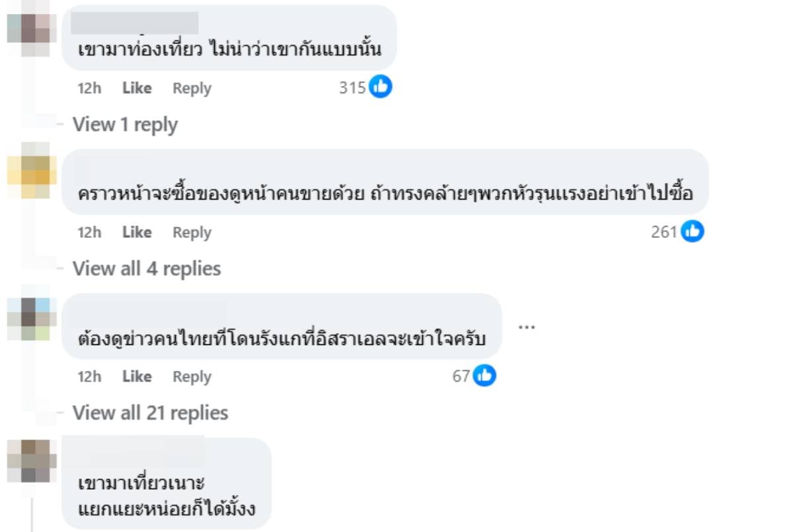Click the 12h timestamp under 67-reaction comment
793x532 pixels.
[89, 376]
